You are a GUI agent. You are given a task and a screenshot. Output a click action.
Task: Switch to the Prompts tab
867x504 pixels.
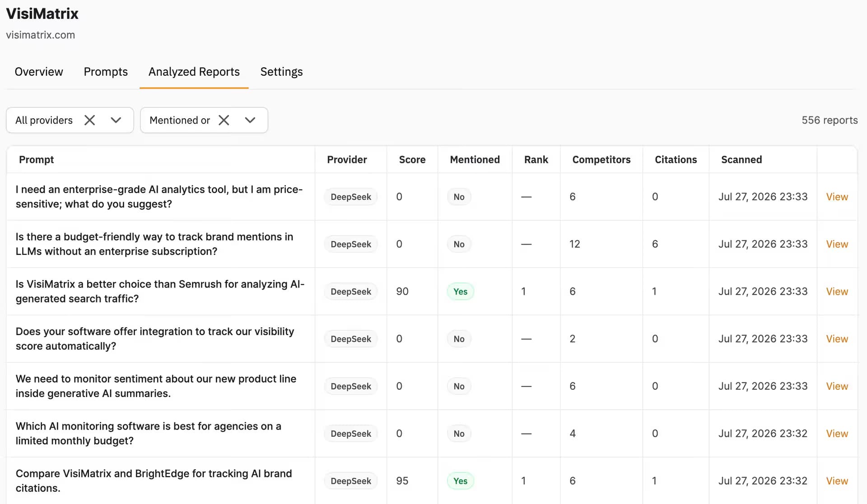pos(106,72)
